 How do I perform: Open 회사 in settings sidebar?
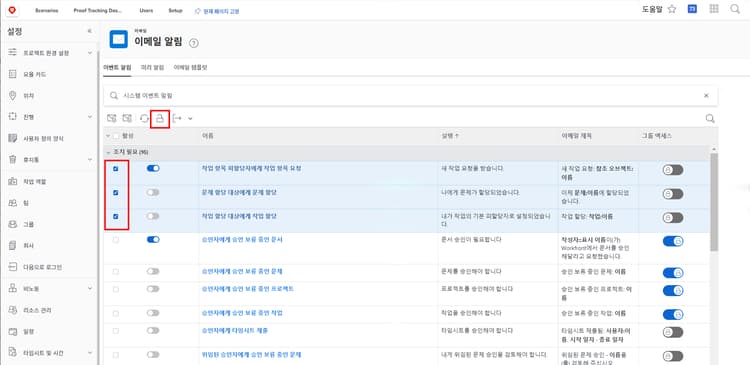click(28, 245)
